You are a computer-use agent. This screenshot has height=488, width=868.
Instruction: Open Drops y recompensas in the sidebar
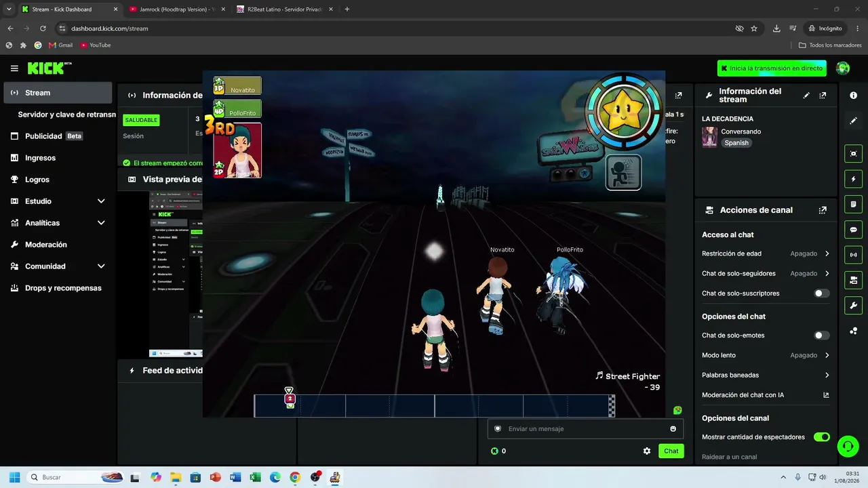tap(58, 288)
